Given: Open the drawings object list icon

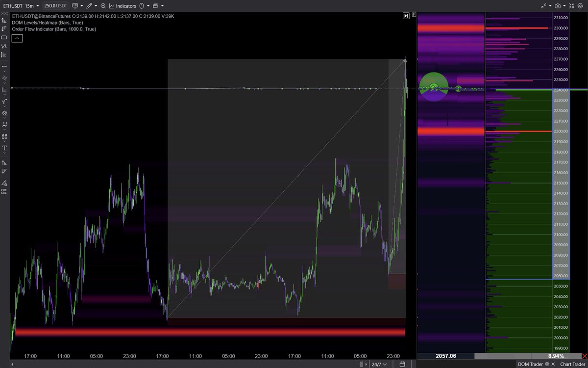Looking at the screenshot, I should click(4, 192).
